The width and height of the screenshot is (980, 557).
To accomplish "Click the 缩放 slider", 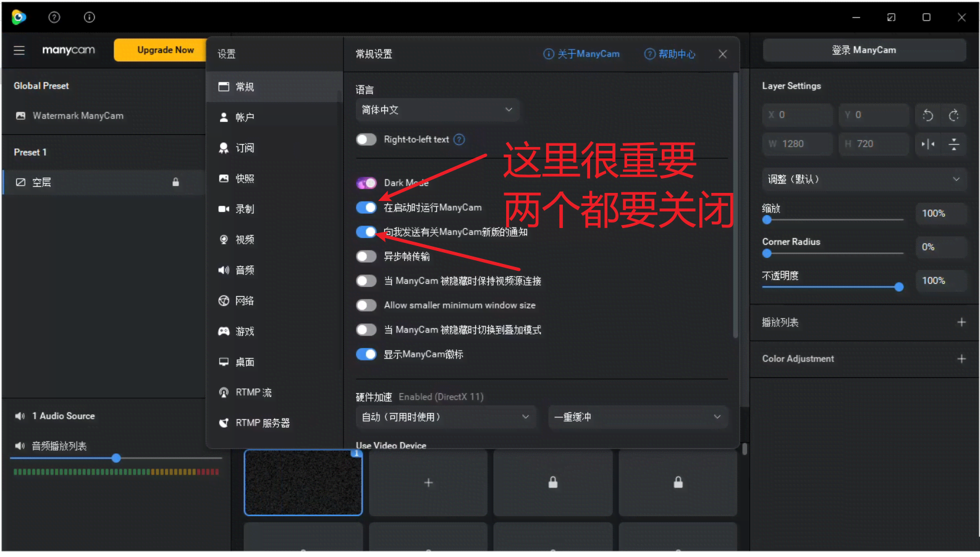I will point(833,219).
